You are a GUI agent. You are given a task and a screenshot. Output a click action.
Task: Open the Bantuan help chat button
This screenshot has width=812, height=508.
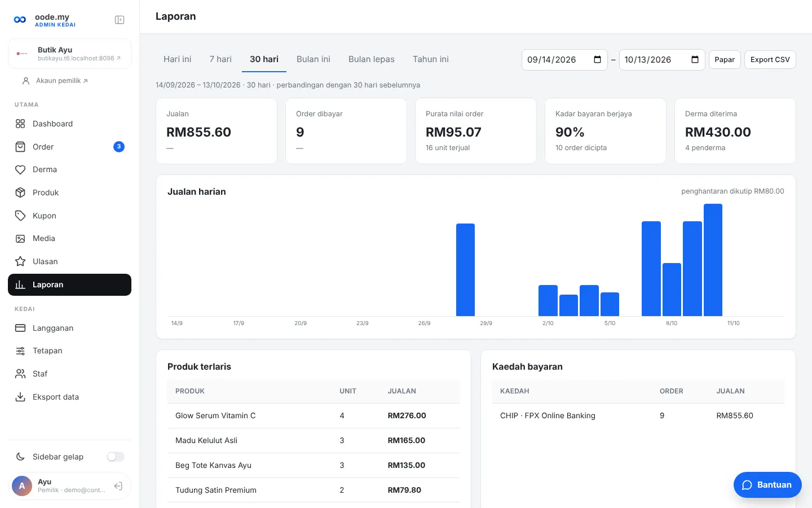[767, 485]
